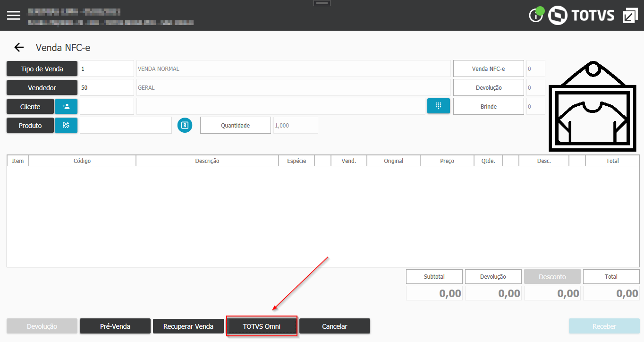Cancel the sale with Cancelar button

point(335,326)
